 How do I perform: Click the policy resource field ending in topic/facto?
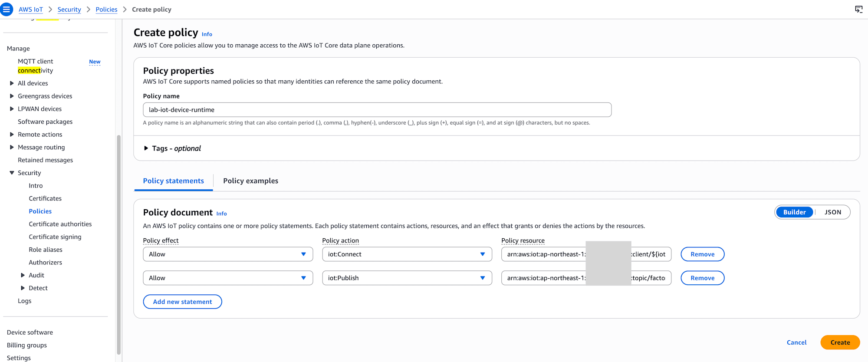[x=586, y=278]
